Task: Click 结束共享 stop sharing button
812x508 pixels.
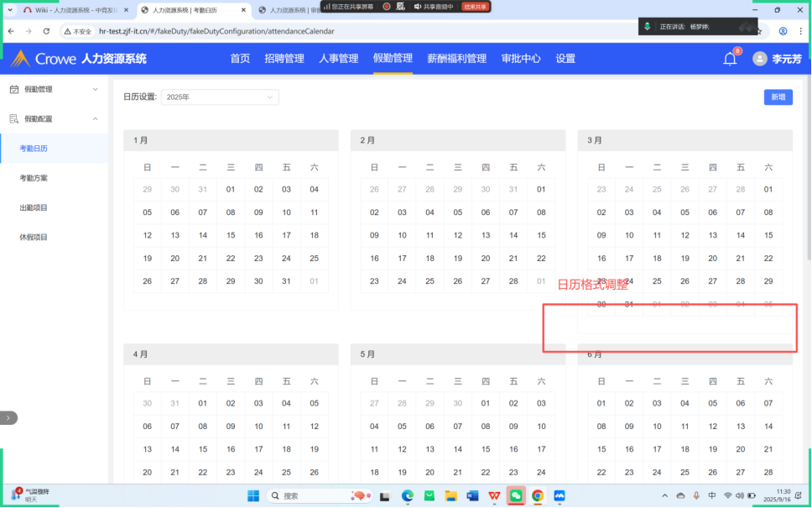Action: 475,7
